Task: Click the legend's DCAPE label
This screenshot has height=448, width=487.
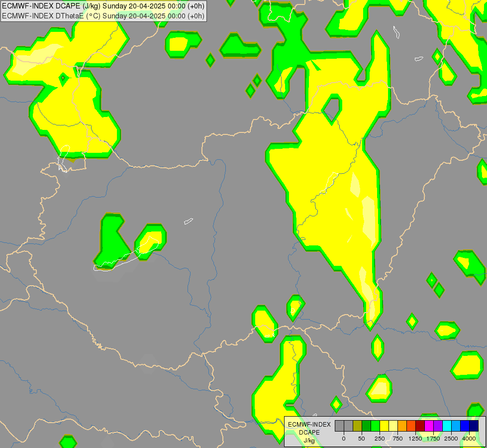Action: click(309, 433)
